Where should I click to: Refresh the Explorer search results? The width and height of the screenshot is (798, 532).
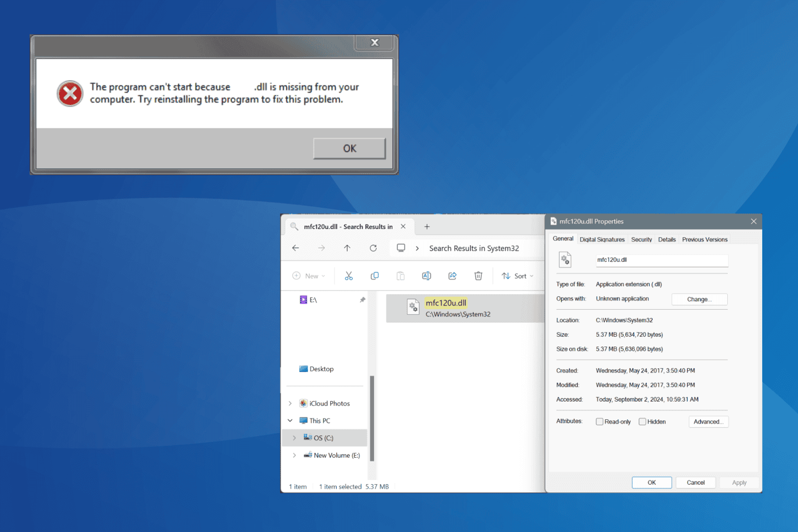[373, 248]
